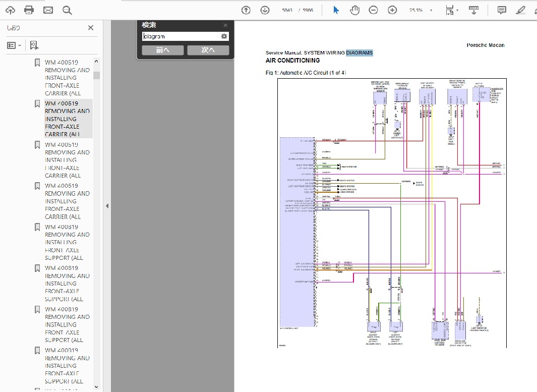Open last WM 400819 front-axle support bookmark
Viewport: 537px width, 392px height.
67,366
